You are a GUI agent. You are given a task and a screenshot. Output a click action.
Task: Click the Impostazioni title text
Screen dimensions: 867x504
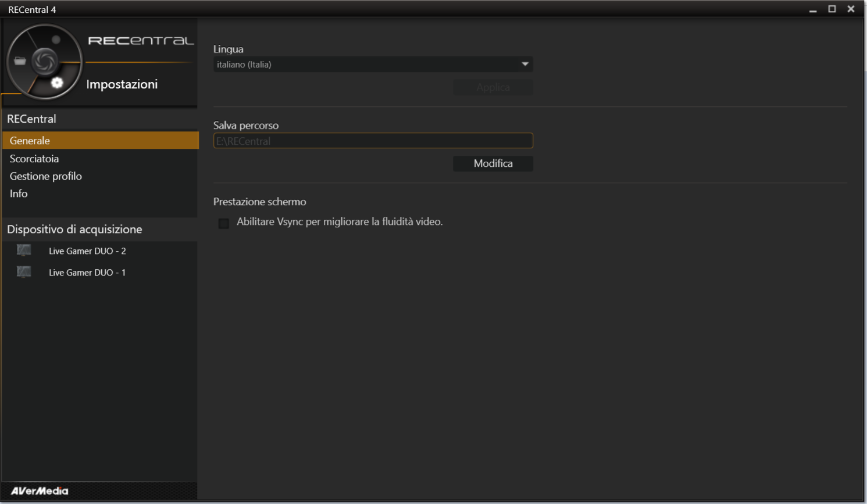(122, 84)
